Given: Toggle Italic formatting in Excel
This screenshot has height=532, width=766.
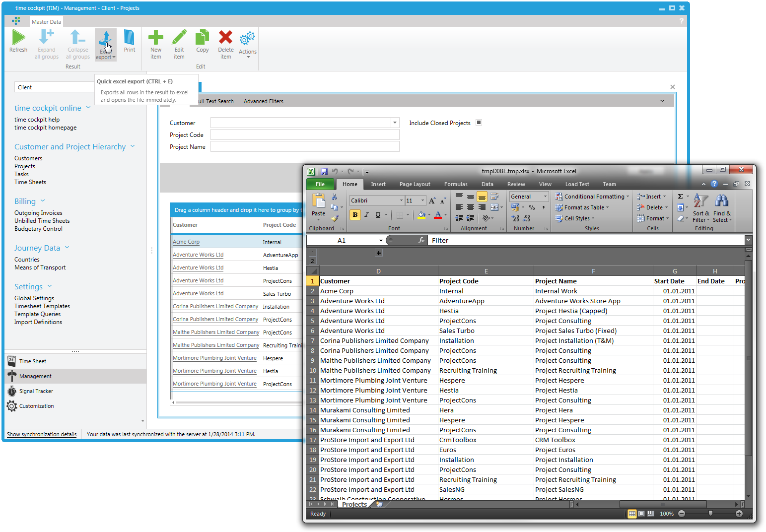Looking at the screenshot, I should pyautogui.click(x=366, y=215).
